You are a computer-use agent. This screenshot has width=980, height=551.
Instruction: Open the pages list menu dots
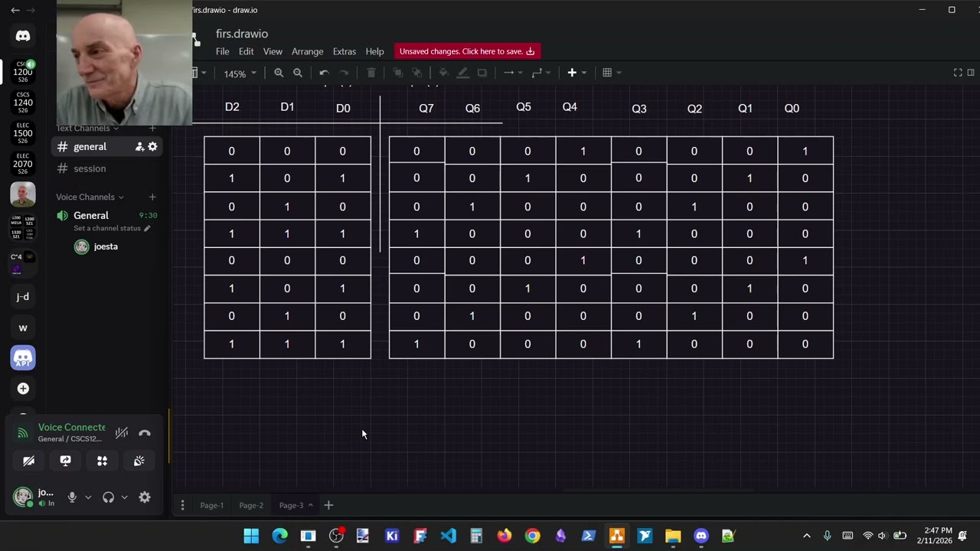click(182, 505)
